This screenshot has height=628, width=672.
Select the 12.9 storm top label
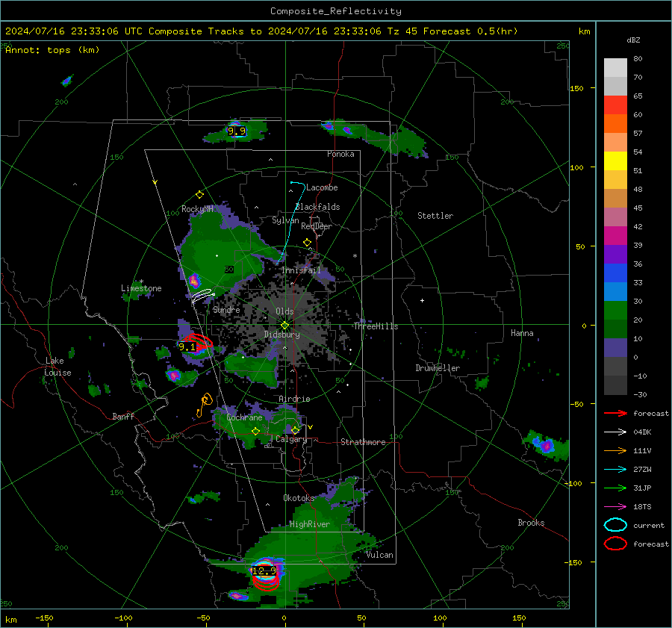click(264, 571)
